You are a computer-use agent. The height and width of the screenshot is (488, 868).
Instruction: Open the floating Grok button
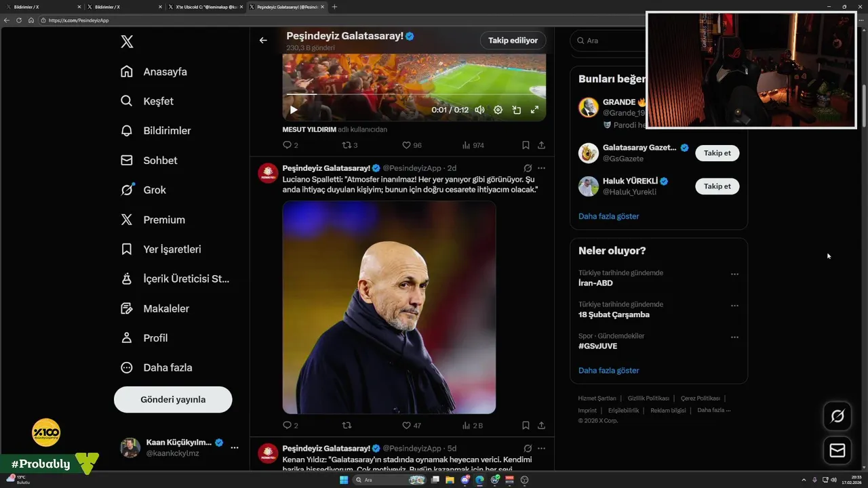pyautogui.click(x=837, y=416)
